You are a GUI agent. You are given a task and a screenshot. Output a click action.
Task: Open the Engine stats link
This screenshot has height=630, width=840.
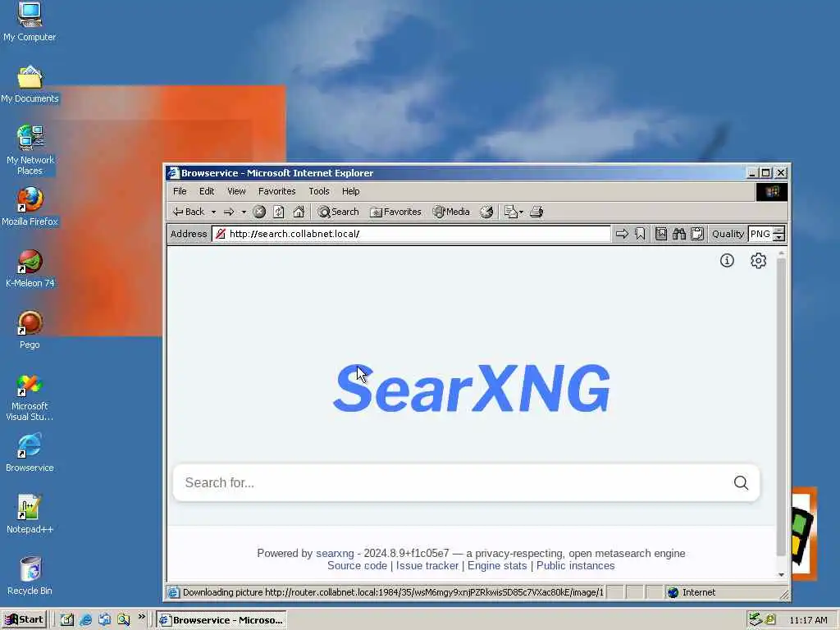pyautogui.click(x=497, y=566)
